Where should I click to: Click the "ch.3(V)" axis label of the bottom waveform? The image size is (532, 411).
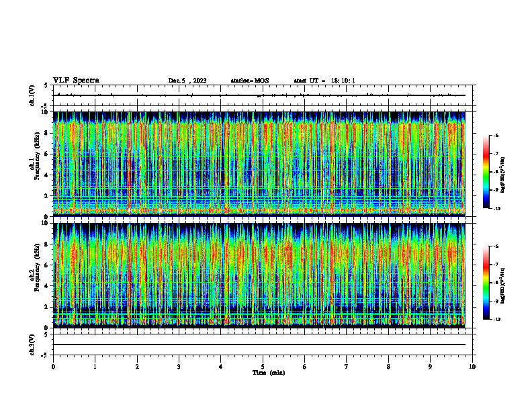32,345
